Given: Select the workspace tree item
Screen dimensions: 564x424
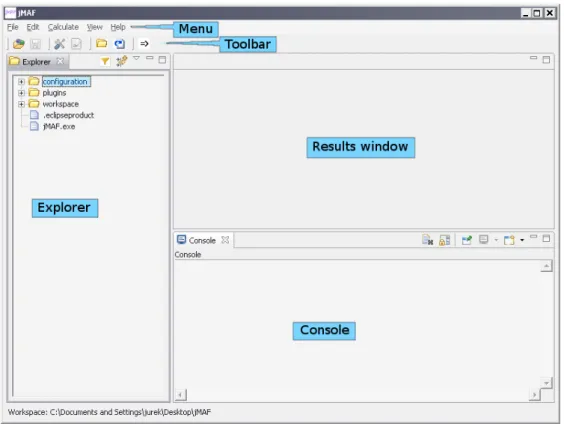Looking at the screenshot, I should coord(60,104).
